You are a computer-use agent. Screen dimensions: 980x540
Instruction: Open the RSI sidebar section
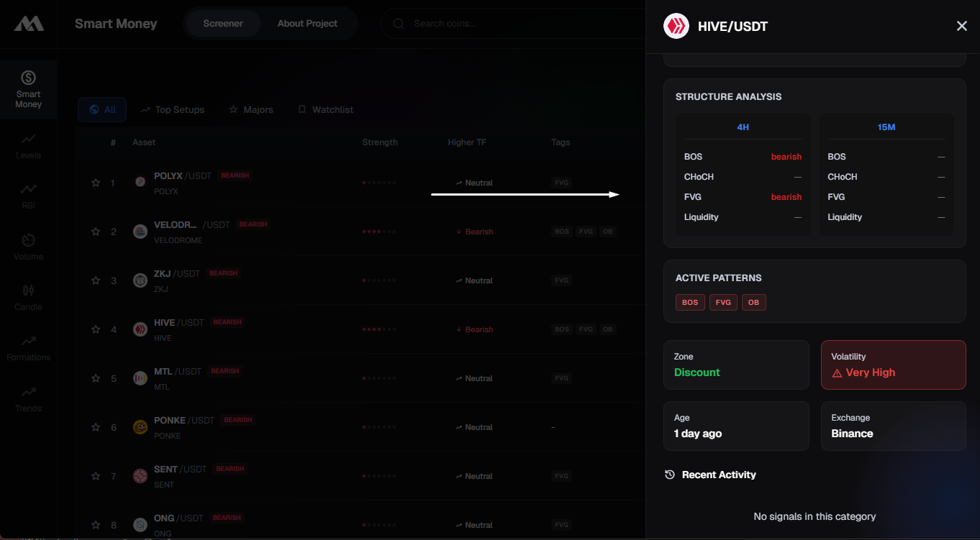click(x=28, y=196)
